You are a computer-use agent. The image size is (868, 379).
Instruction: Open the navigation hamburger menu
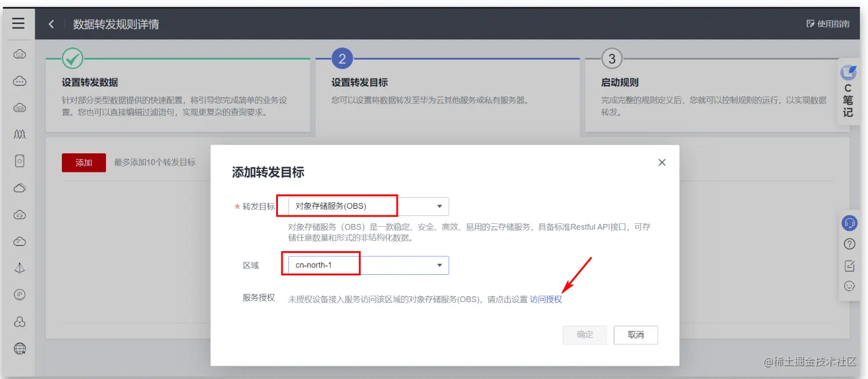coord(19,23)
